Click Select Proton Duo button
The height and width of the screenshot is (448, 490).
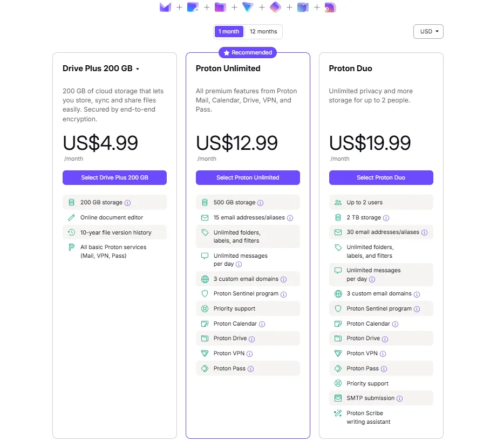coord(381,177)
